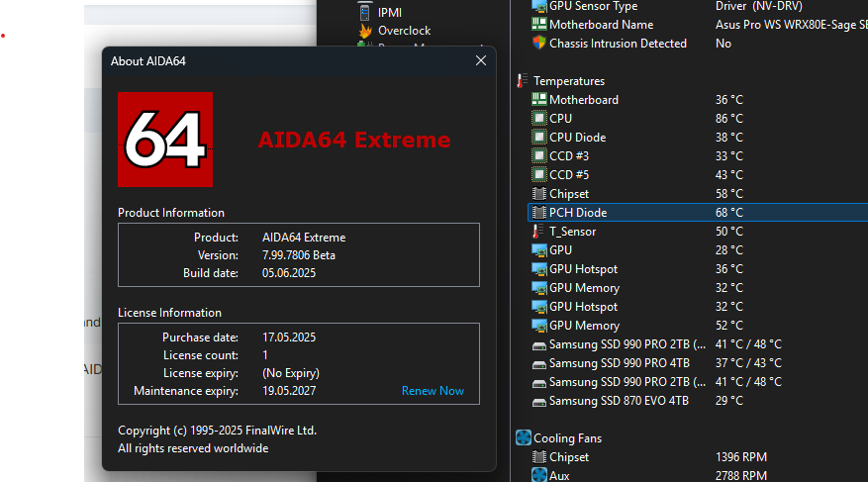Click the CPU Diode value 38 °C
Viewport: 868px width, 482px height.
coord(729,138)
